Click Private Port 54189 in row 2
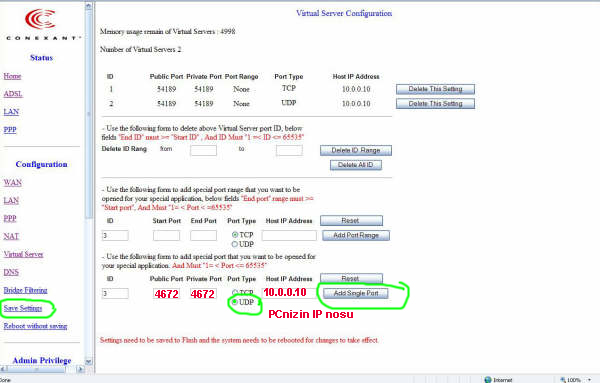 pyautogui.click(x=204, y=104)
